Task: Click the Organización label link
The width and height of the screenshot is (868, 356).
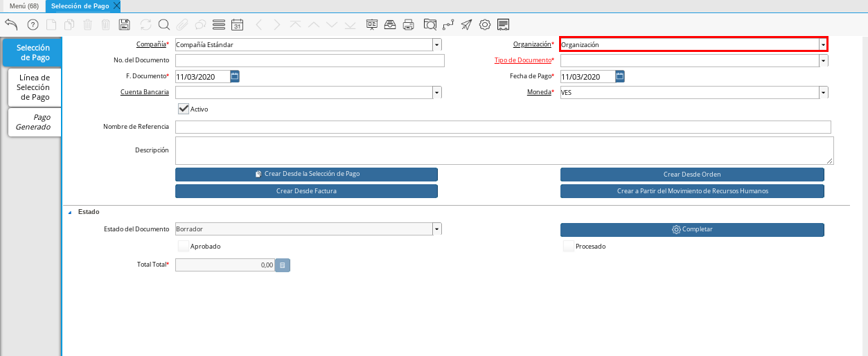Action: click(x=532, y=44)
